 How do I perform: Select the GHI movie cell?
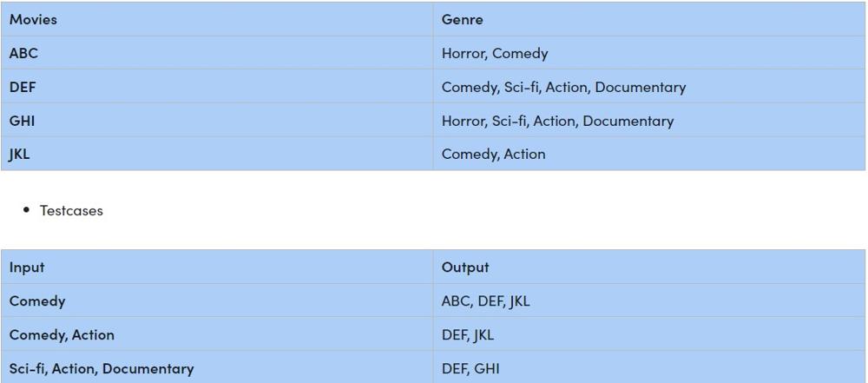tap(217, 120)
